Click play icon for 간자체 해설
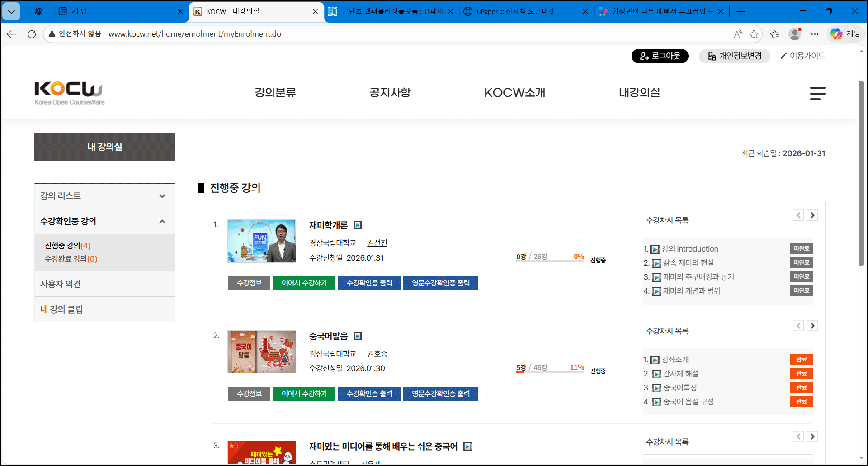 point(656,374)
